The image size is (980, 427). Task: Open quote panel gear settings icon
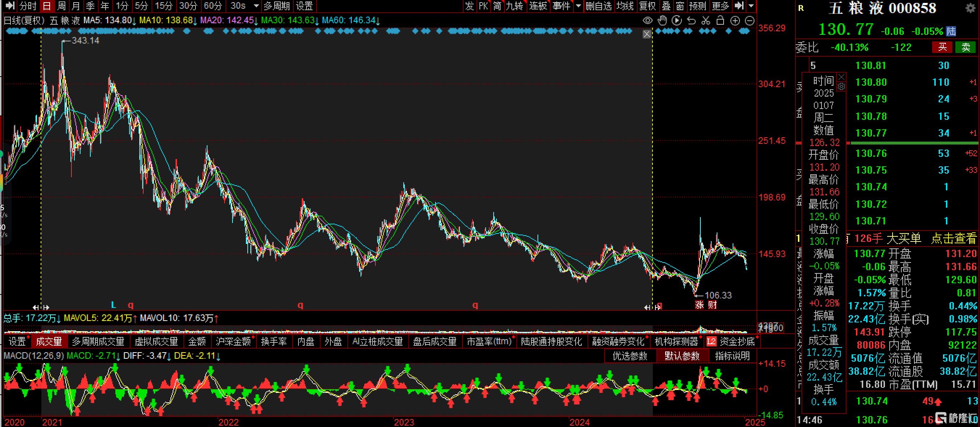tap(971, 8)
